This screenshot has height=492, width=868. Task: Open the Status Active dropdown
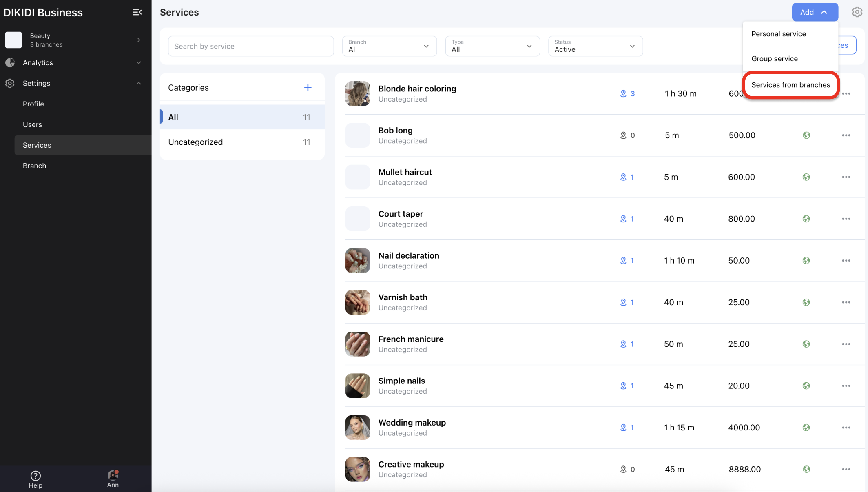click(x=595, y=46)
